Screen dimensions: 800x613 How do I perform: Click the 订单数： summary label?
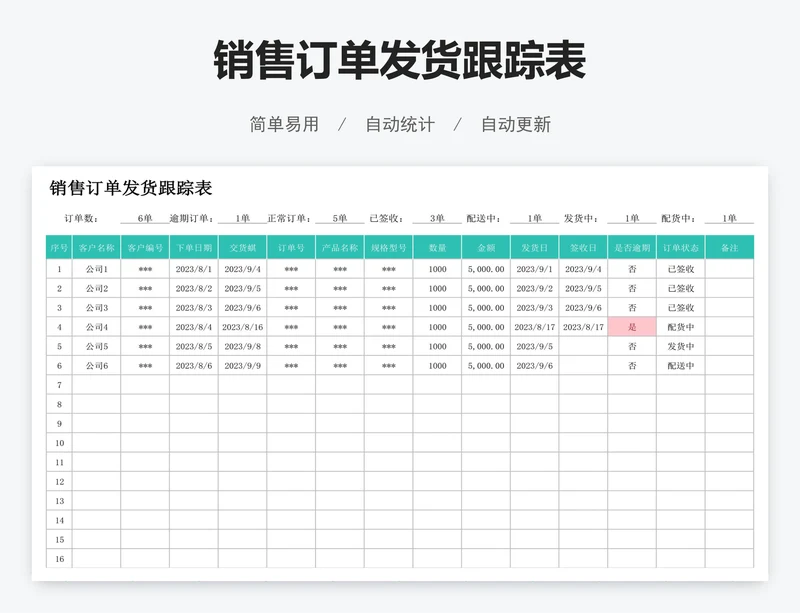81,218
